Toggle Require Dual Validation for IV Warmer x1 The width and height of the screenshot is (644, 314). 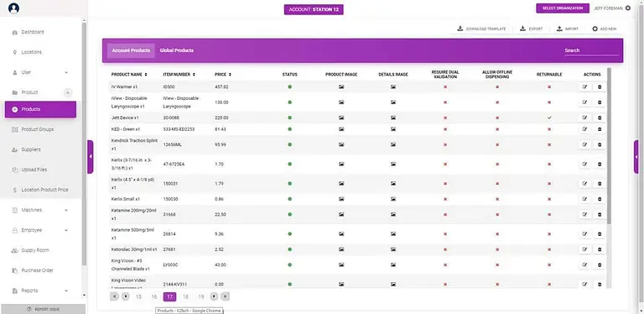tap(445, 87)
